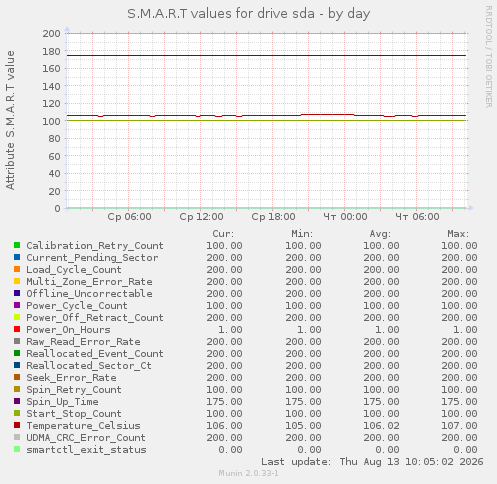Click the 100 y-axis tick label

(x=51, y=121)
